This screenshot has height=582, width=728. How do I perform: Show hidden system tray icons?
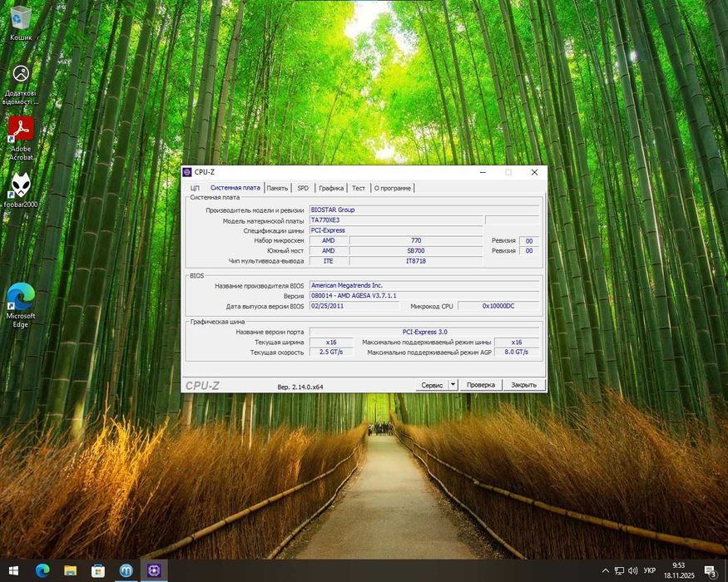coord(605,571)
